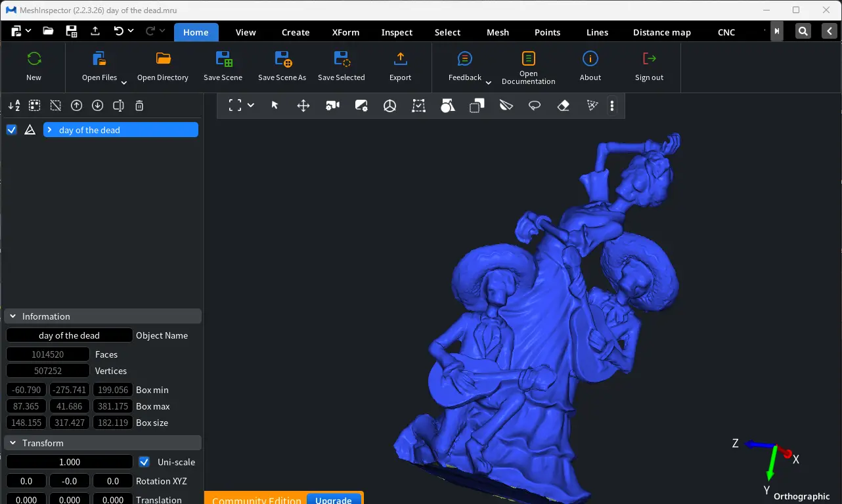Click the Save Scene As icon

coord(282,58)
